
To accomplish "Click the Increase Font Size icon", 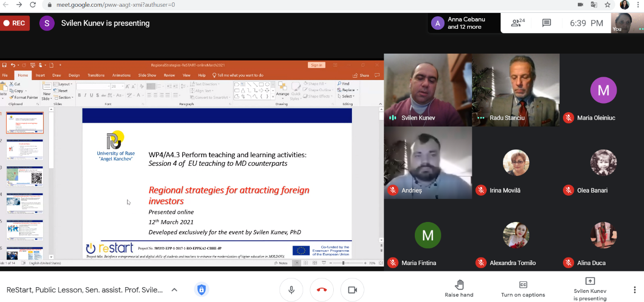I will coord(128,86).
